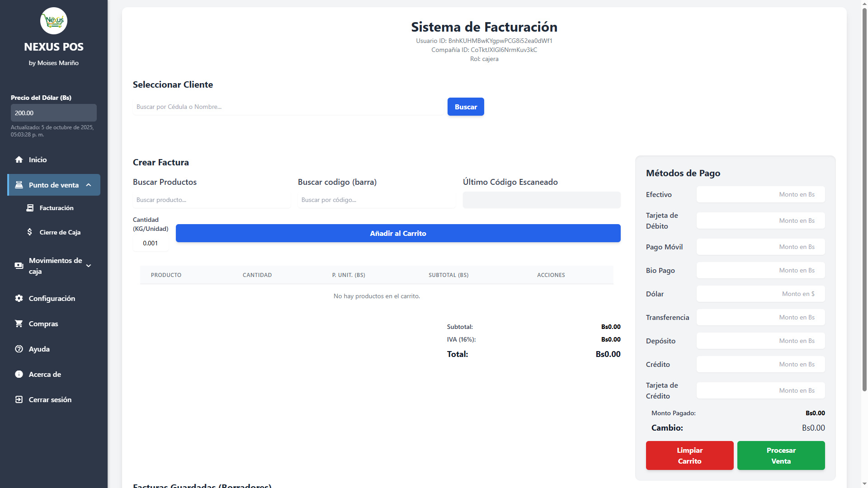Click the Facturación invoice icon
868x488 pixels.
click(x=30, y=208)
